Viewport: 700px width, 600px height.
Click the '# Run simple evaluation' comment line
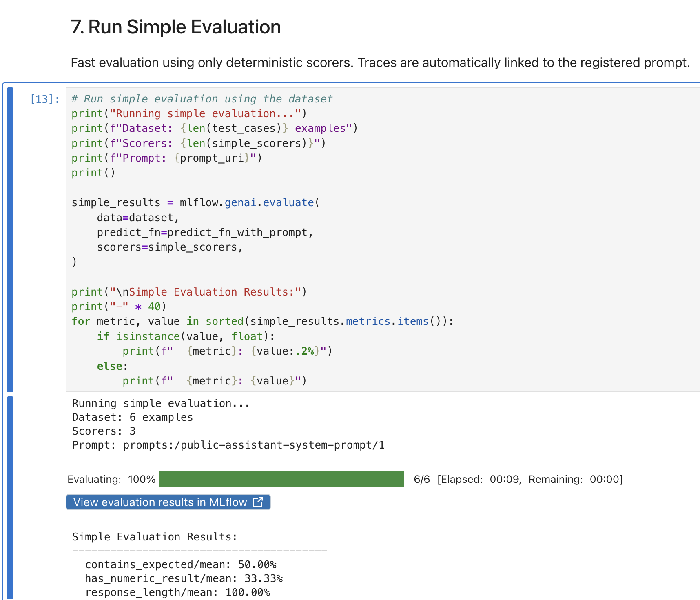(202, 99)
